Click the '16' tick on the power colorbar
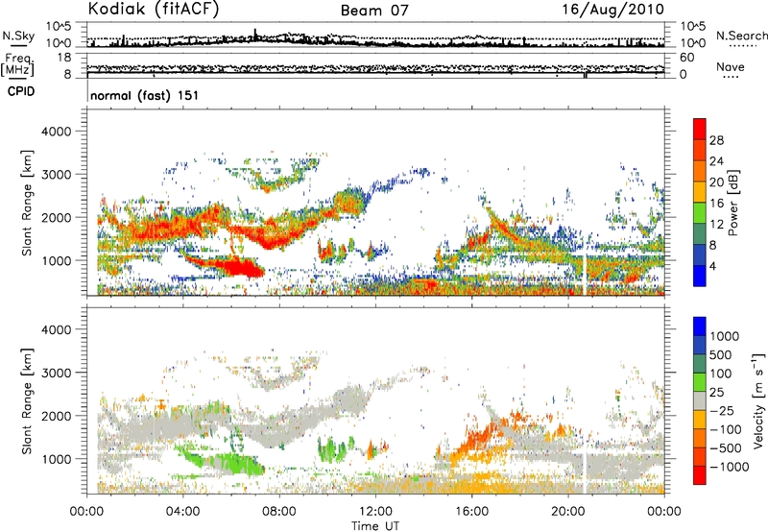This screenshot has height=532, width=768. coord(716,204)
